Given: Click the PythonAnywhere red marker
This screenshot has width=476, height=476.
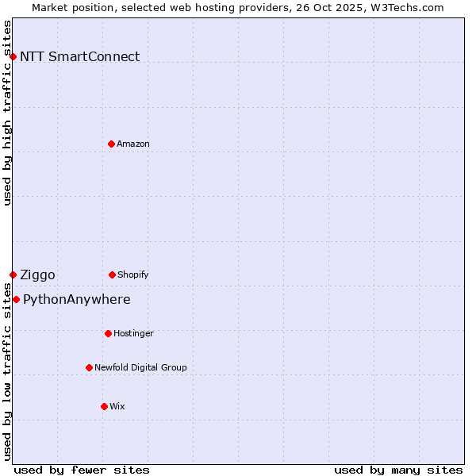Looking at the screenshot, I should click(16, 299).
